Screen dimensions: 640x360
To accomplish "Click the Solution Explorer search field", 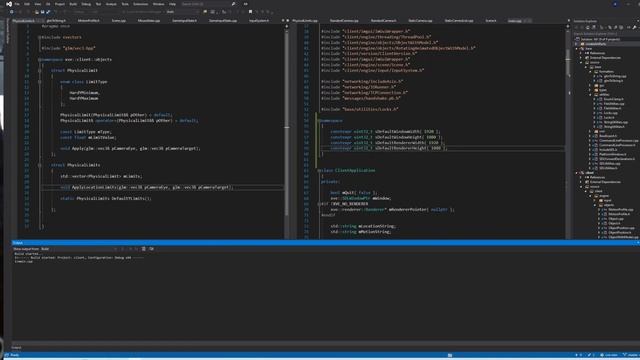I will coord(605,34).
